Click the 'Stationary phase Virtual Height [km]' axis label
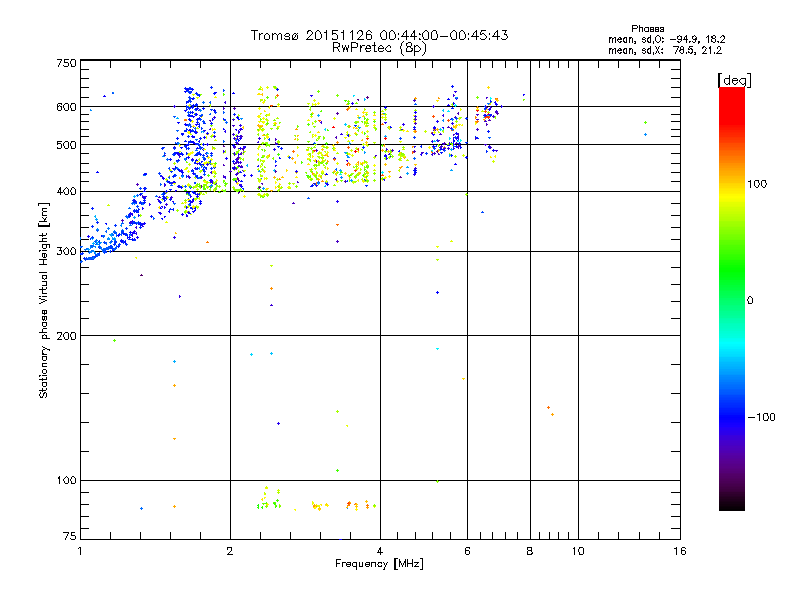The image size is (800, 600). (x=44, y=301)
